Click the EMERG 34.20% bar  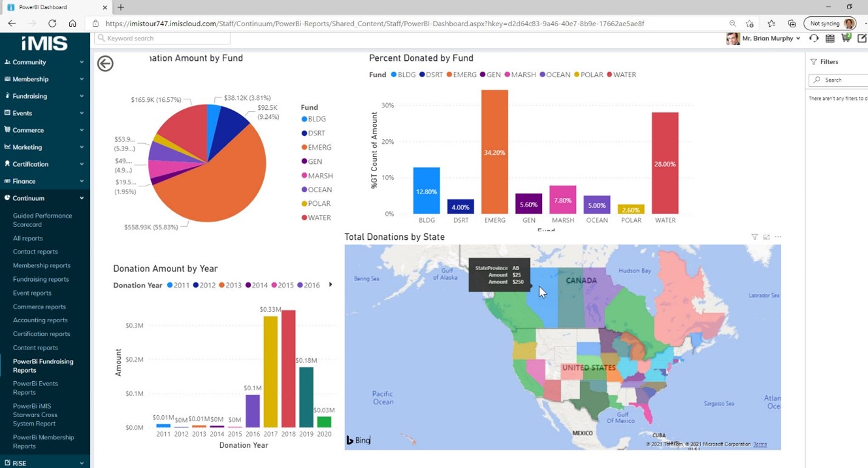click(x=495, y=152)
